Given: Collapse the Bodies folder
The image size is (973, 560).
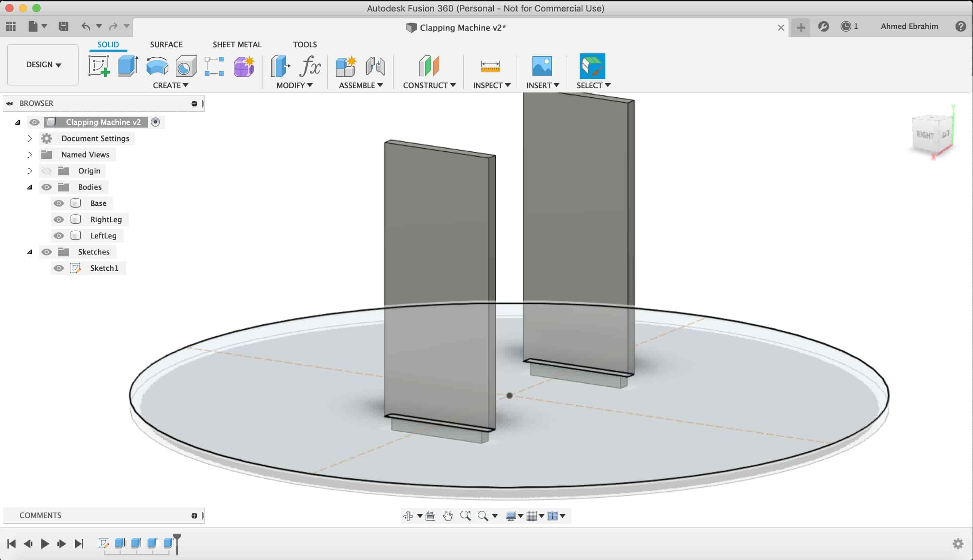Looking at the screenshot, I should coord(30,187).
